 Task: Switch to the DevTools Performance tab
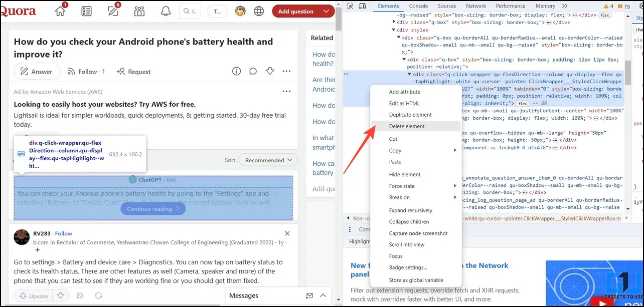pos(511,6)
